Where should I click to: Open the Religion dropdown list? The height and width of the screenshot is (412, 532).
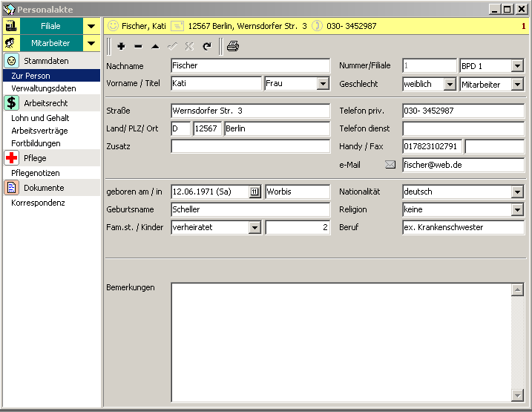[x=517, y=209]
